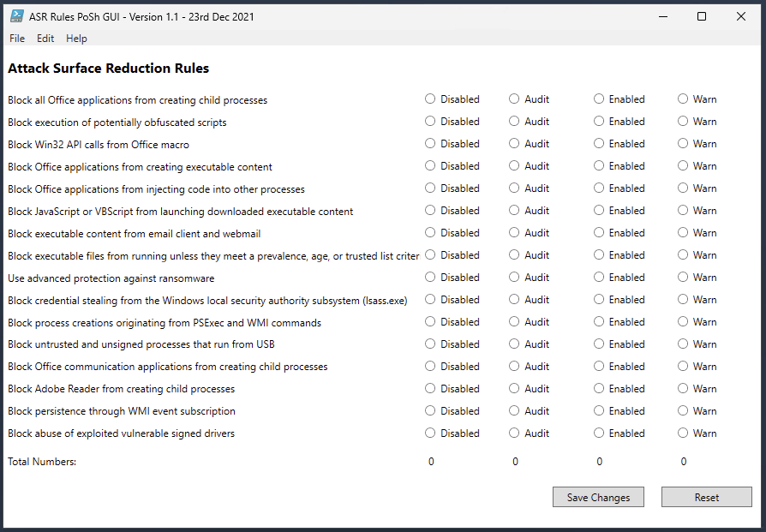766x532 pixels.
Task: Open the Edit menu
Action: point(45,39)
